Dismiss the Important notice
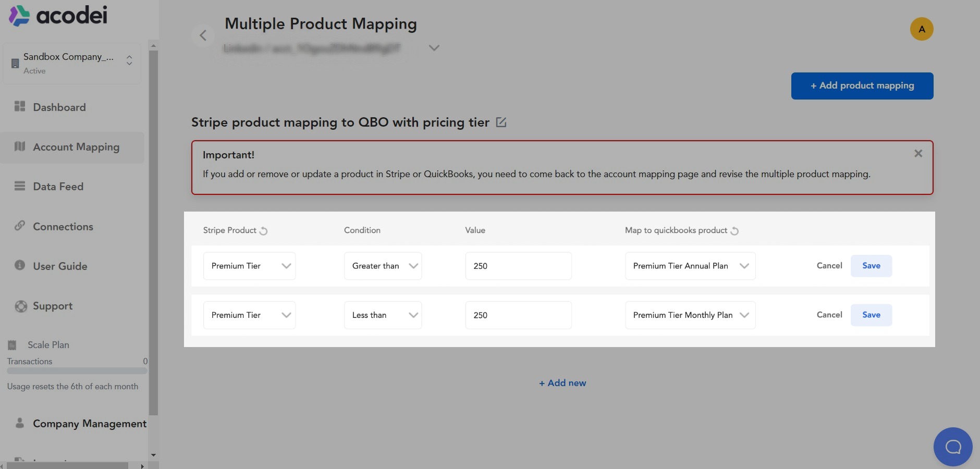The height and width of the screenshot is (469, 980). tap(918, 153)
